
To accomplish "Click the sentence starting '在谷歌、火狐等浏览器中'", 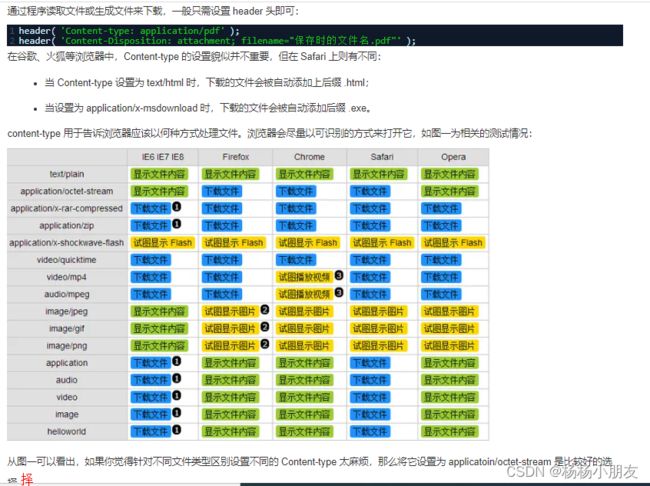I will [194, 56].
